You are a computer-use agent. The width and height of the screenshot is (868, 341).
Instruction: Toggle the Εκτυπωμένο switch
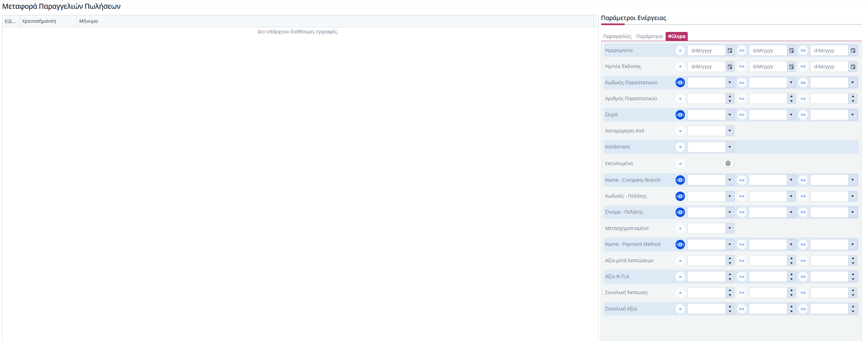(728, 163)
